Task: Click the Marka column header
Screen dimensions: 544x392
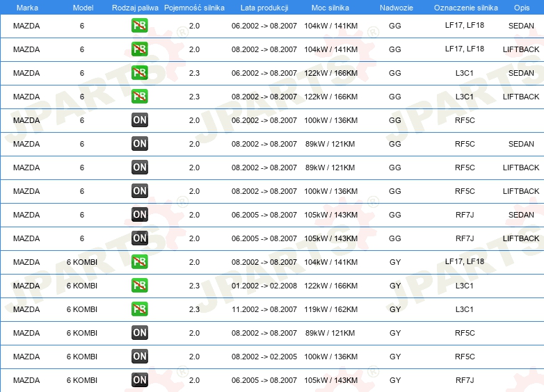Action: pyautogui.click(x=27, y=8)
